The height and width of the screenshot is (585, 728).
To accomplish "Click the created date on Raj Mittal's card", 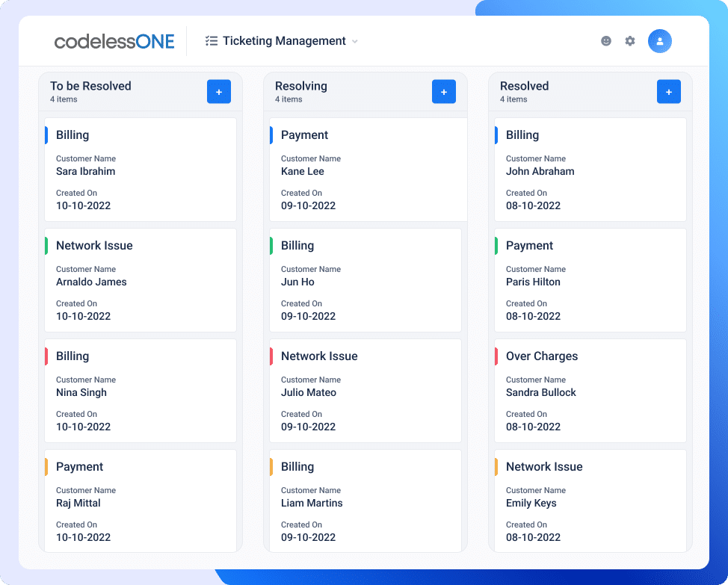I will click(x=83, y=537).
